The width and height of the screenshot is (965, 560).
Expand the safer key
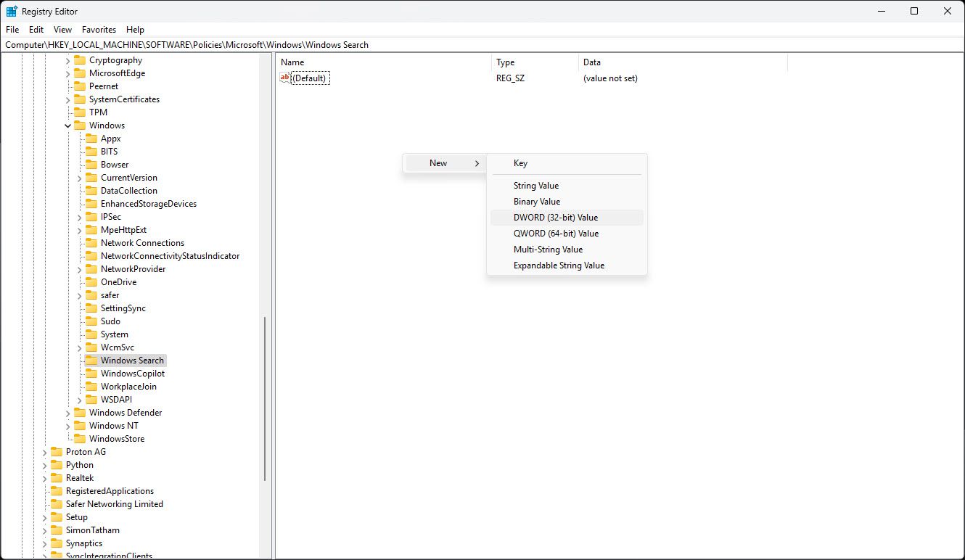pos(80,295)
